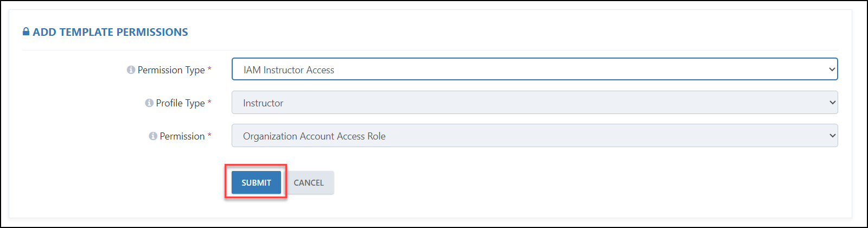Image resolution: width=868 pixels, height=228 pixels.
Task: Select the IAM Instructor Access value text
Action: (x=289, y=70)
